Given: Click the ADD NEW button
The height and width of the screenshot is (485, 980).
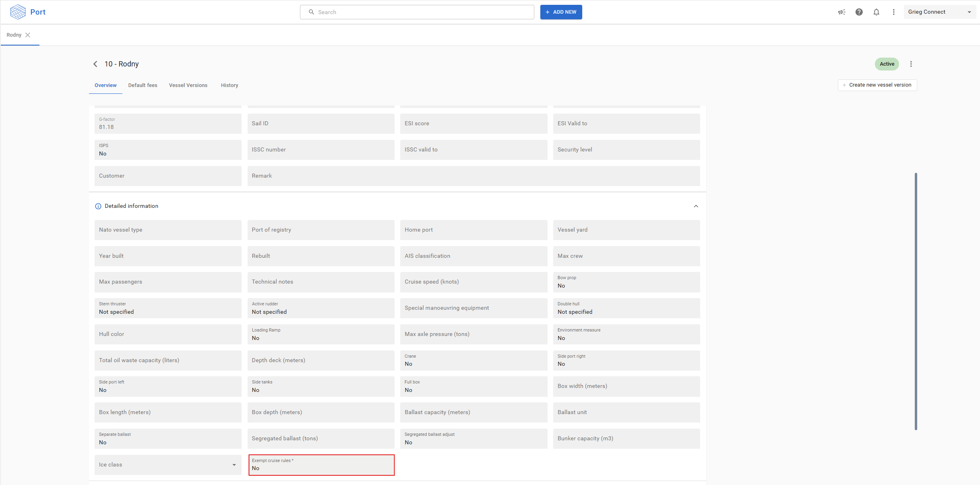Looking at the screenshot, I should pyautogui.click(x=561, y=12).
